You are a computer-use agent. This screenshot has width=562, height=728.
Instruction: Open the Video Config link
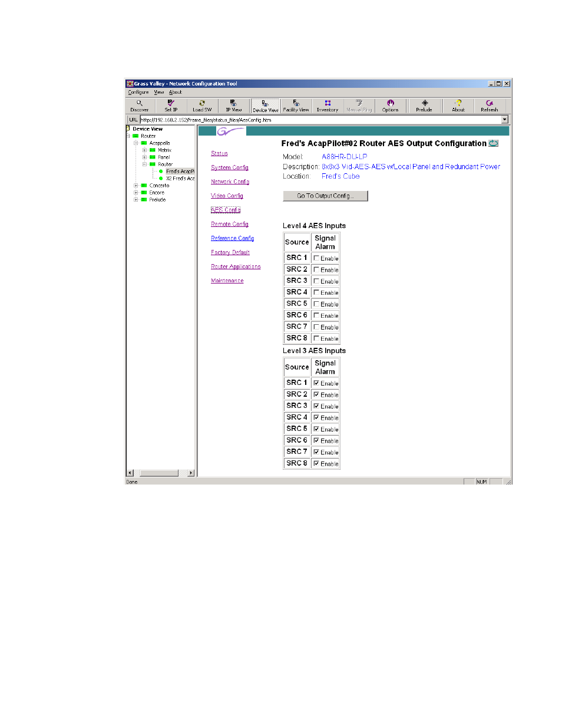(227, 196)
